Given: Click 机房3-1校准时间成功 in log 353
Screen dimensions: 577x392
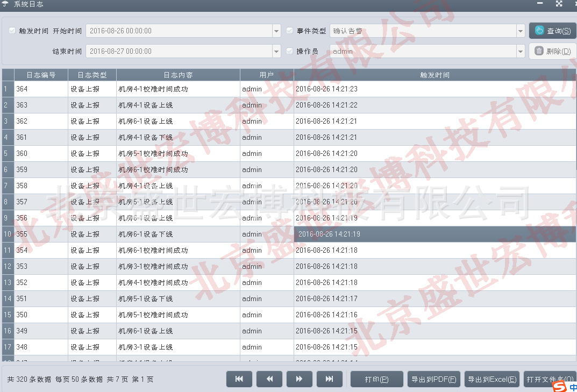Looking at the screenshot, I should pyautogui.click(x=153, y=267).
